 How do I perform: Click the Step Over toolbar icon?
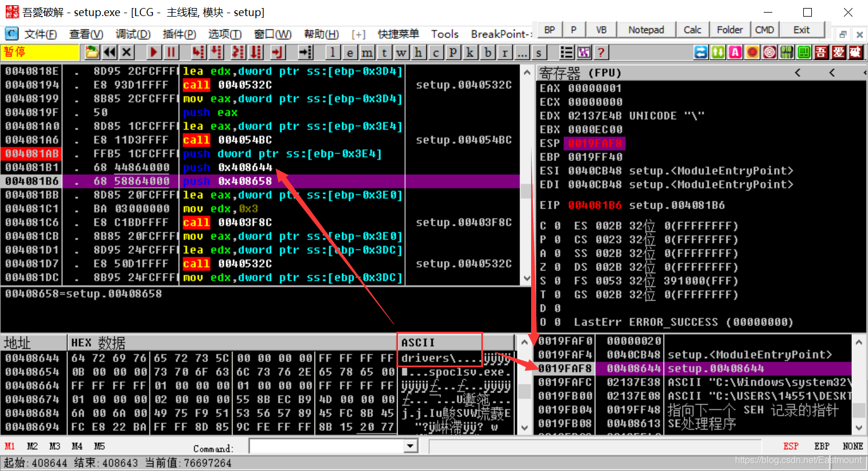[216, 53]
